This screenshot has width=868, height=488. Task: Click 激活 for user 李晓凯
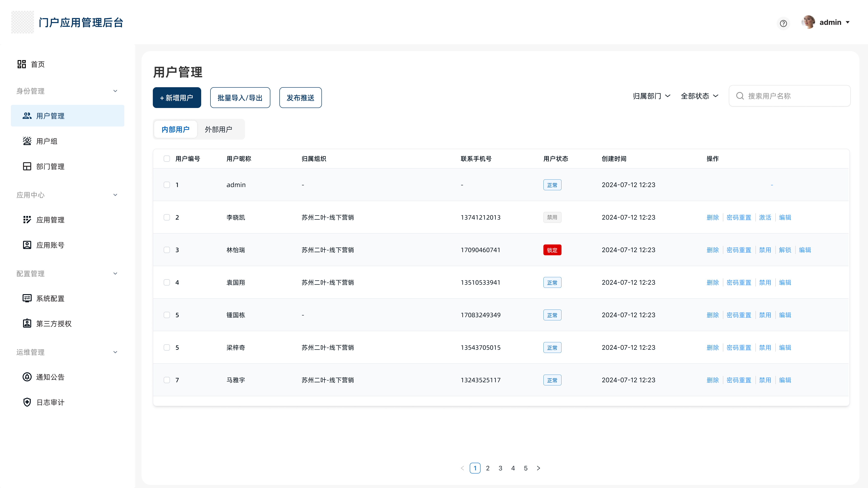(x=765, y=217)
